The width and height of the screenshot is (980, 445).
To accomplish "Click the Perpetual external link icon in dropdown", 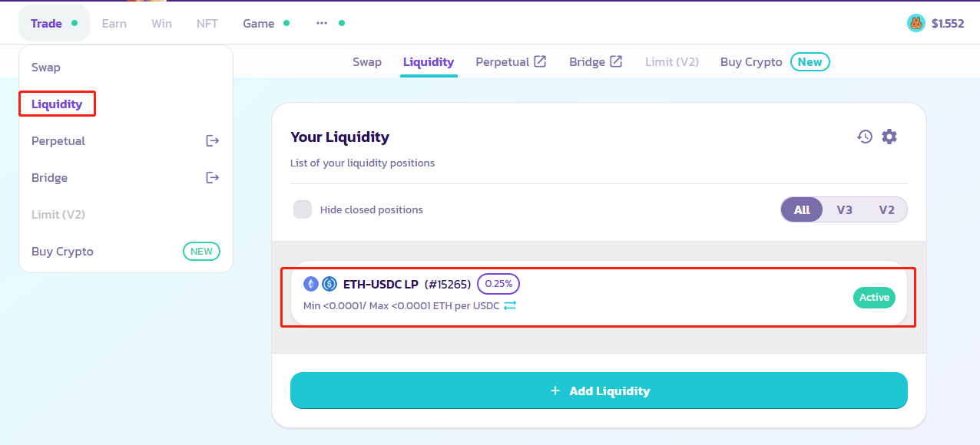I will (213, 141).
